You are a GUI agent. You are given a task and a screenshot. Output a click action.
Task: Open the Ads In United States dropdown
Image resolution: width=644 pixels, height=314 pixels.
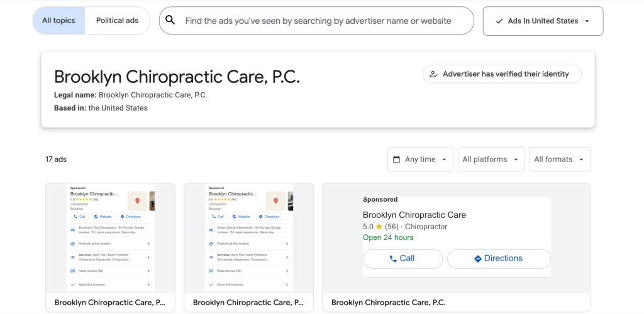(x=543, y=21)
